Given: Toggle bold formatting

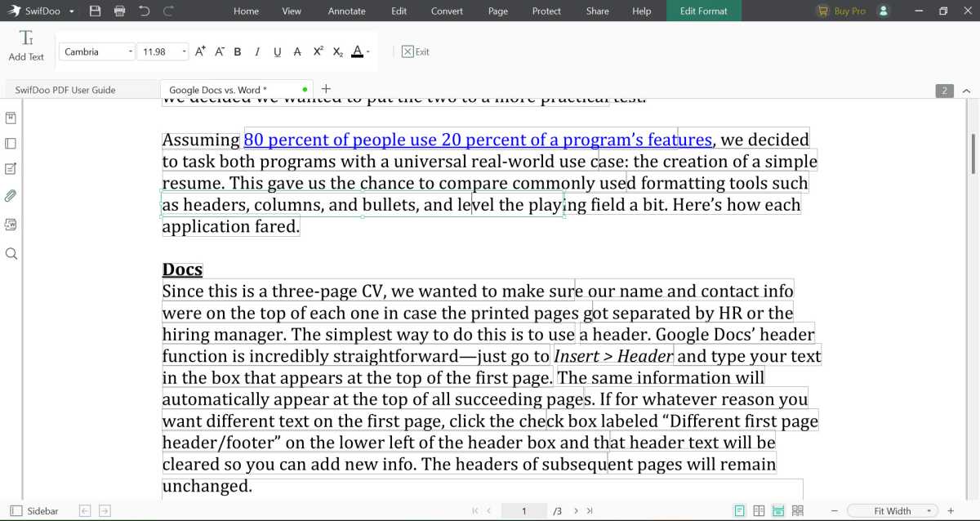Looking at the screenshot, I should (238, 51).
